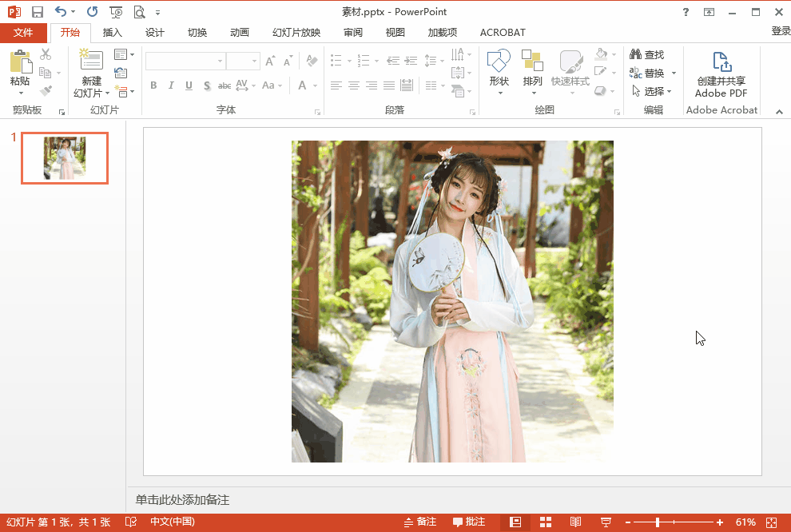
Task: Toggle the 备注 (Notes) pane button
Action: [x=420, y=522]
